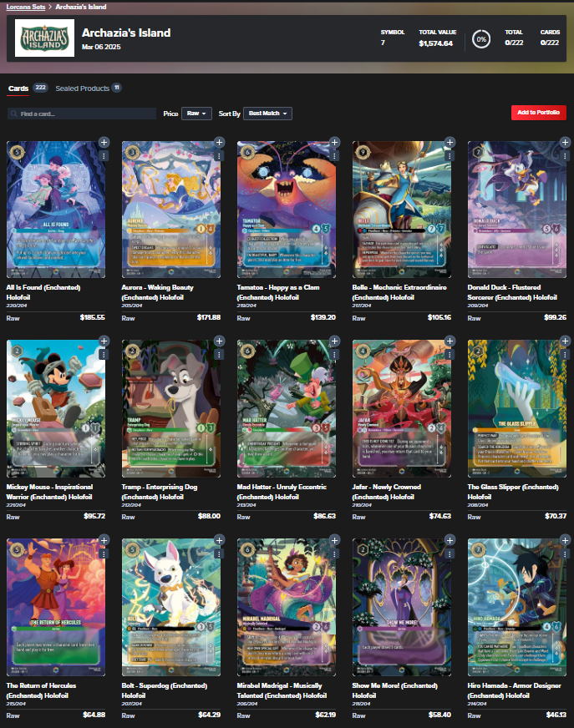574x728 pixels.
Task: Open three-dot menu on Aurora card
Action: pos(220,156)
